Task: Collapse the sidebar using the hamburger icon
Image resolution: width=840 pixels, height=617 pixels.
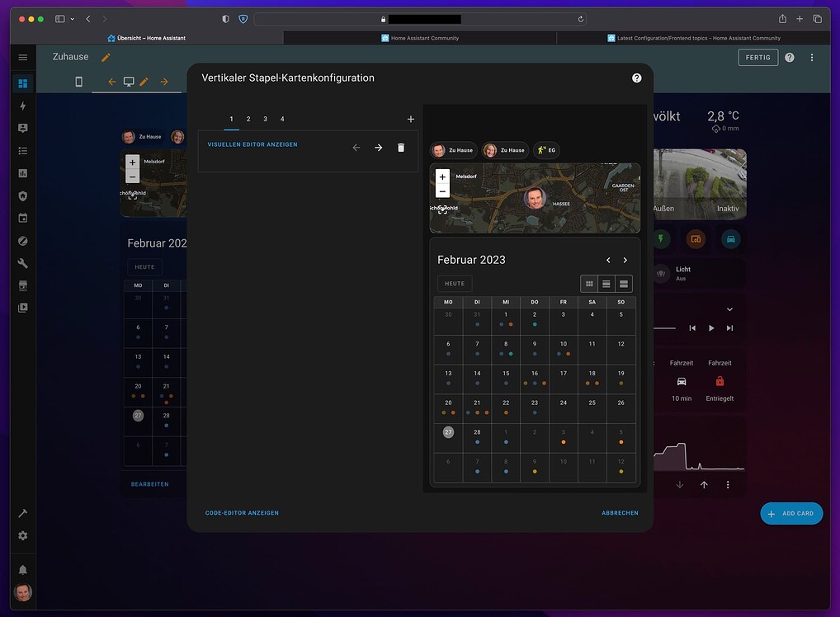Action: (22, 57)
